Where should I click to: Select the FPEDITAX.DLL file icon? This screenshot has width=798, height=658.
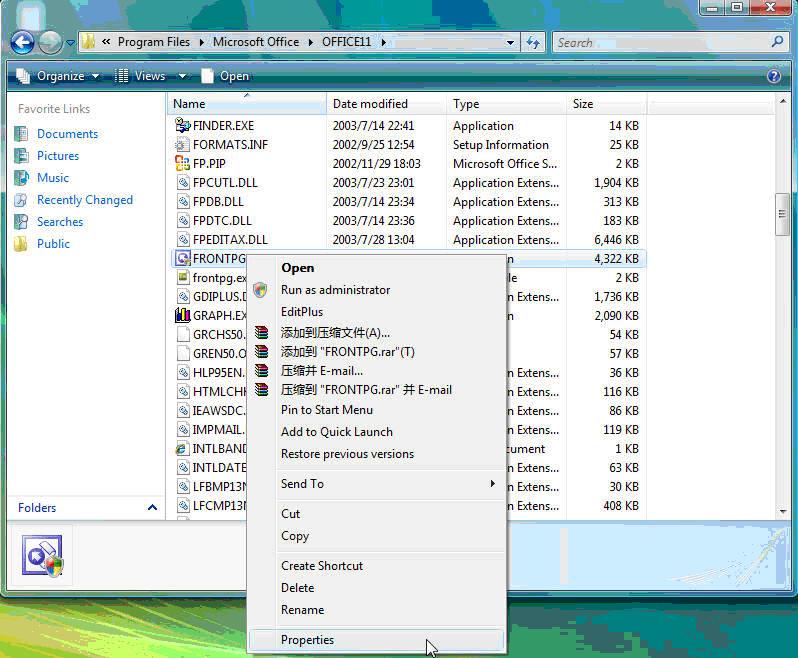[x=182, y=239]
